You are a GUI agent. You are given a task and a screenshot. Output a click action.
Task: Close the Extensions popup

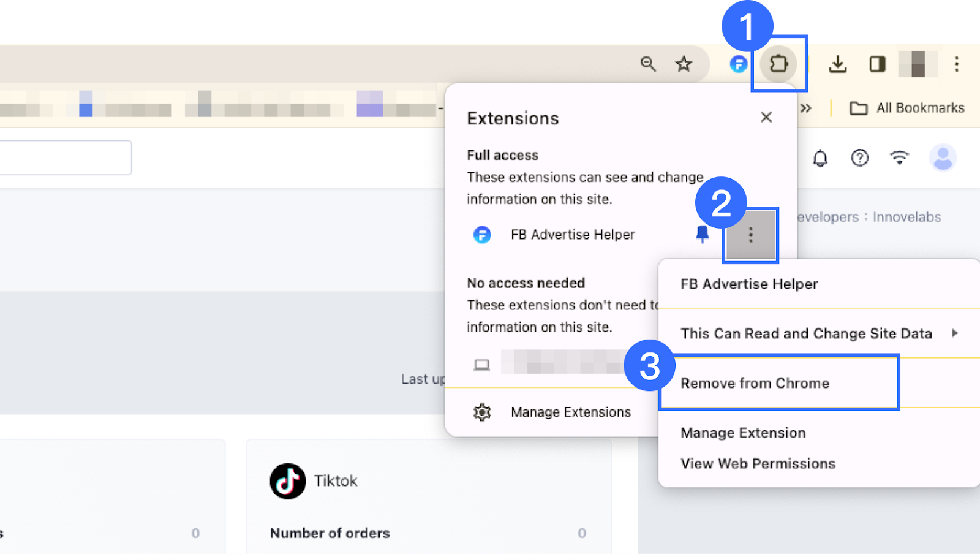766,117
